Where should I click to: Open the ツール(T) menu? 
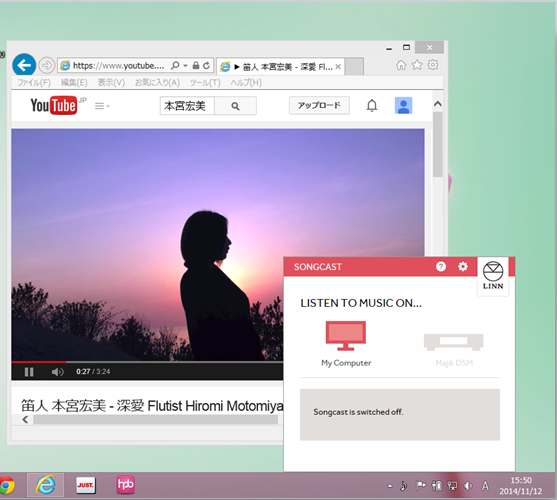[x=205, y=83]
